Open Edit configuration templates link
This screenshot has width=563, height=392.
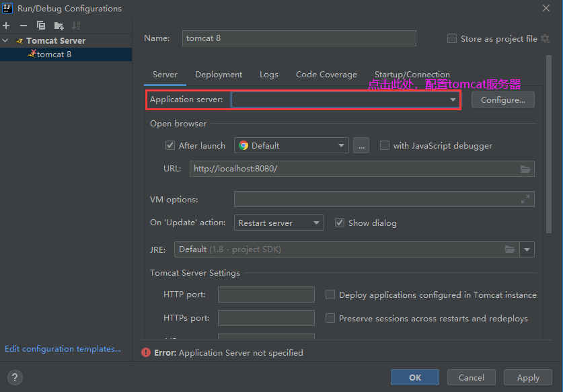coord(63,348)
